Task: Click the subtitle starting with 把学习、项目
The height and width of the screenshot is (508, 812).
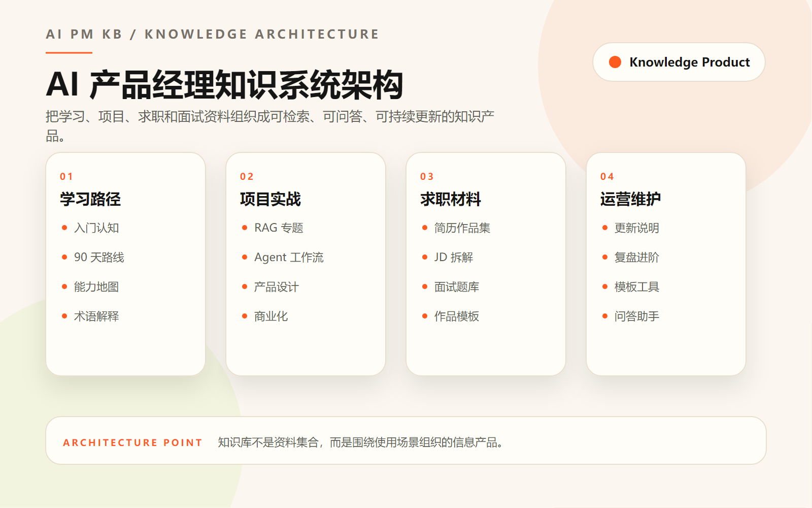Action: click(x=270, y=126)
